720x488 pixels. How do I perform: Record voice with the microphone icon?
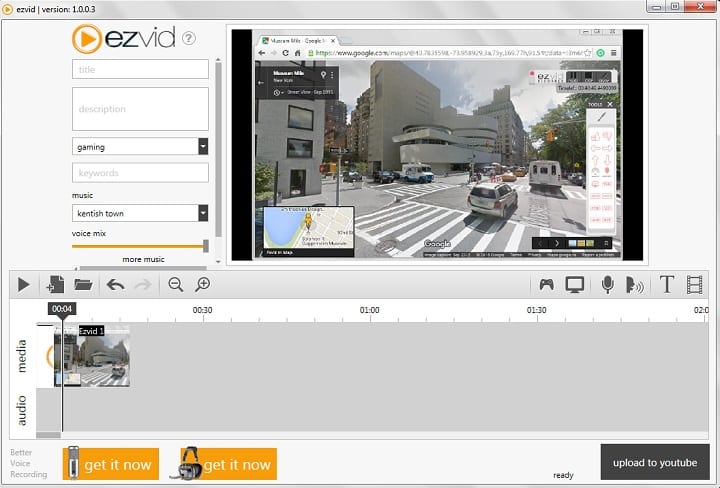607,285
